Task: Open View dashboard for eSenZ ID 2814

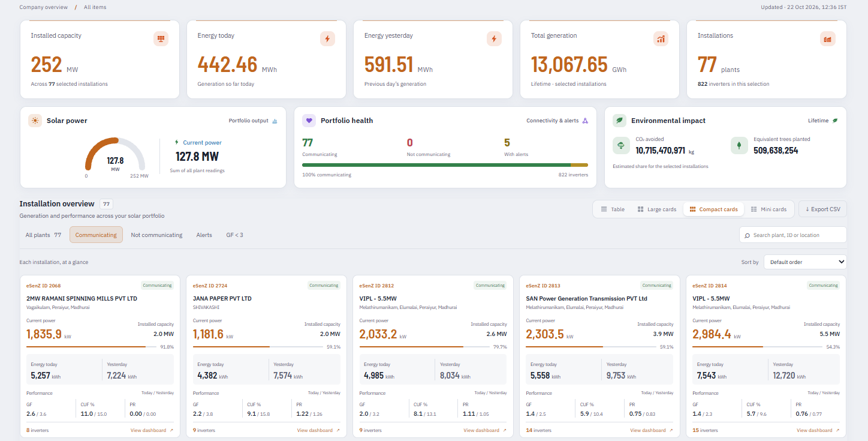Action: [818, 430]
